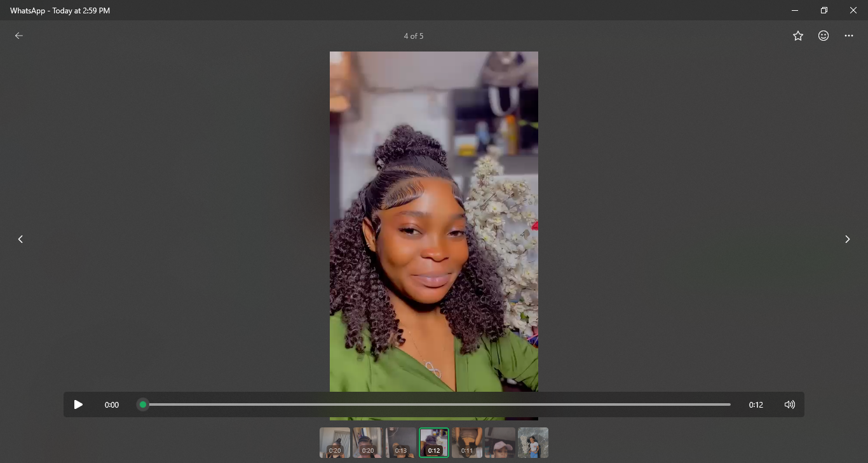Star this media item
868x463 pixels.
click(x=798, y=36)
